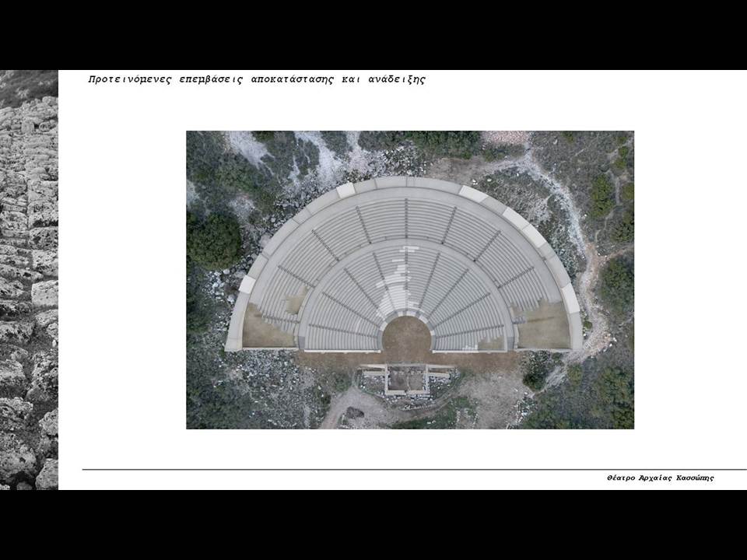Click the black-and-white stone seating photo strip
The height and width of the screenshot is (560, 747).
[29, 280]
